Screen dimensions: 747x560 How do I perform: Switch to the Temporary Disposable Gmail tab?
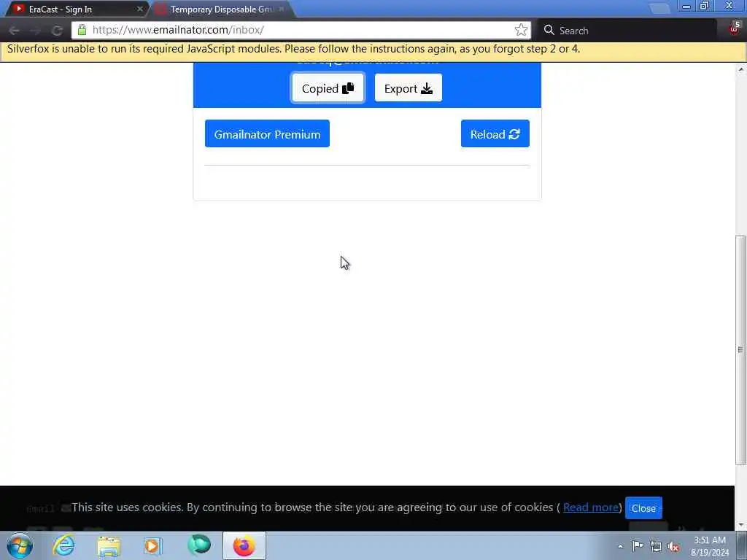pos(222,9)
